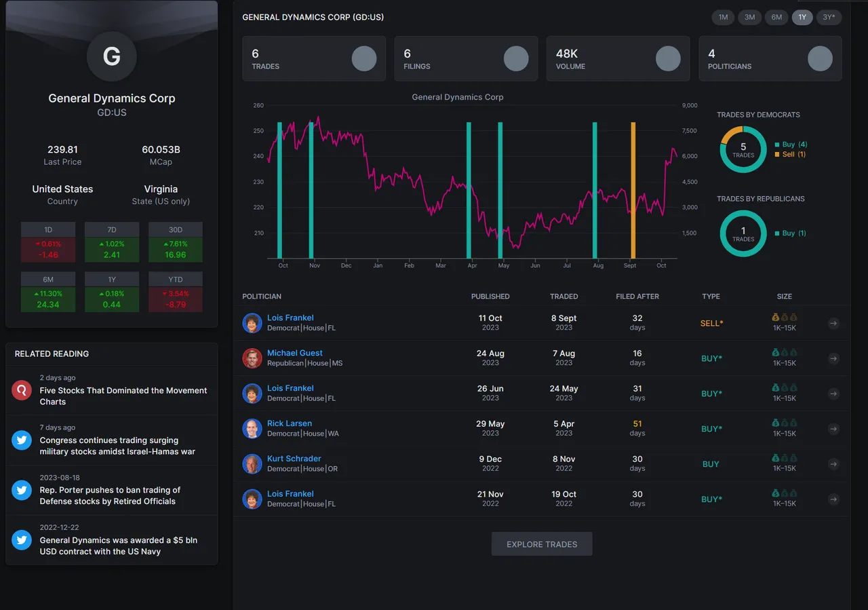
Task: Open the General Dynamics US Navy contract article
Action: [119, 546]
